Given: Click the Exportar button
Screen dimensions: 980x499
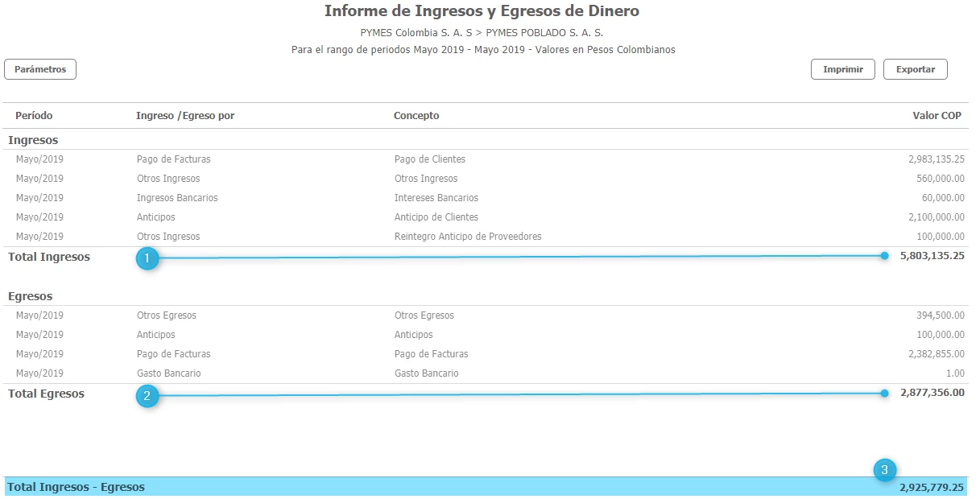Looking at the screenshot, I should click(915, 69).
